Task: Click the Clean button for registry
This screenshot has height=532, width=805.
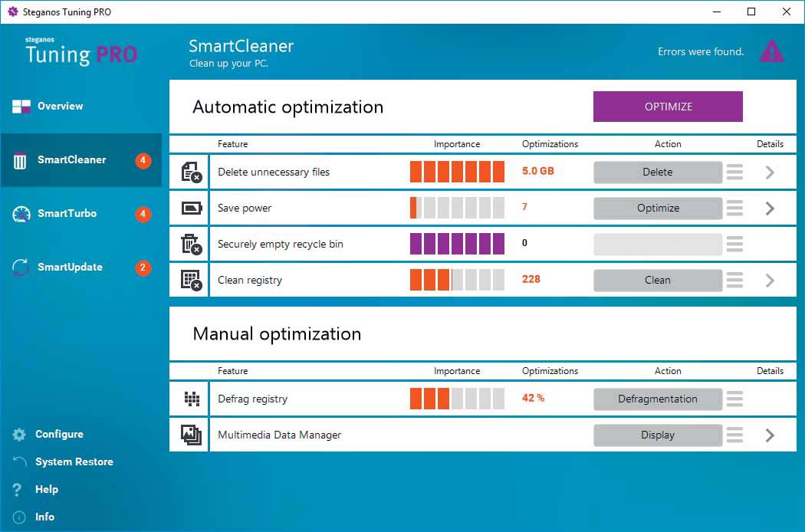Action: coord(658,280)
